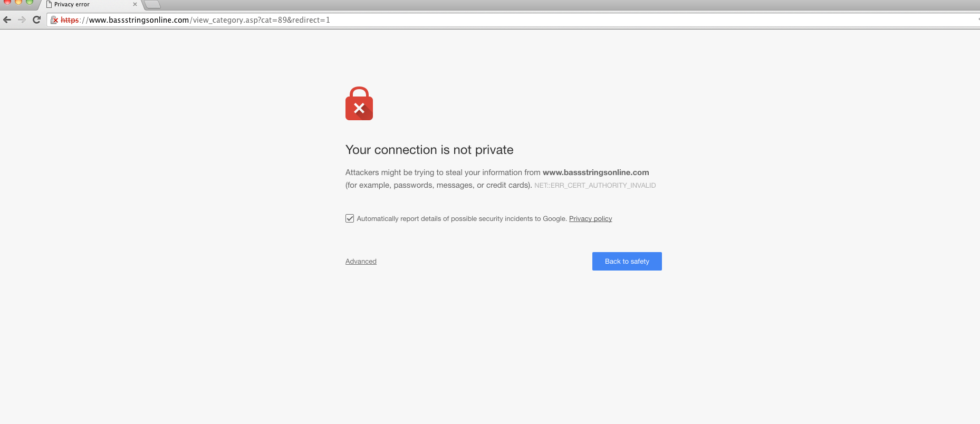Image resolution: width=980 pixels, height=424 pixels.
Task: Open a new tab with the new-tab button
Action: (x=152, y=5)
